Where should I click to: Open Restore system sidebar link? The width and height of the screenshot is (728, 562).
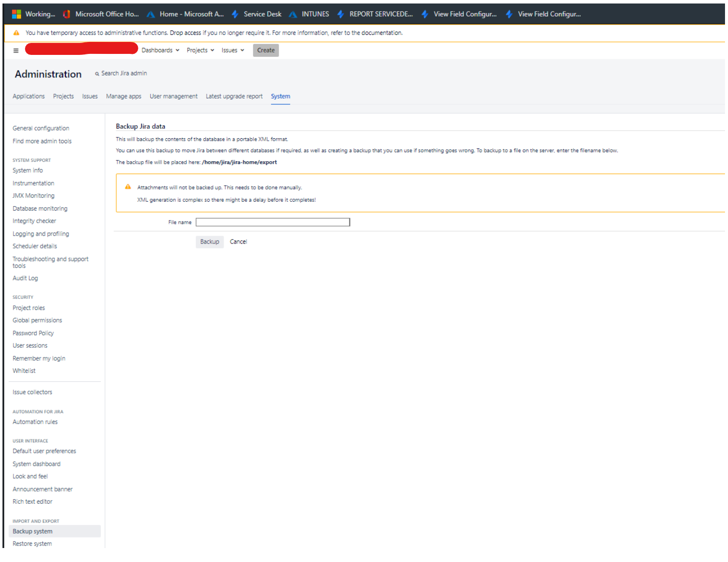coord(32,544)
